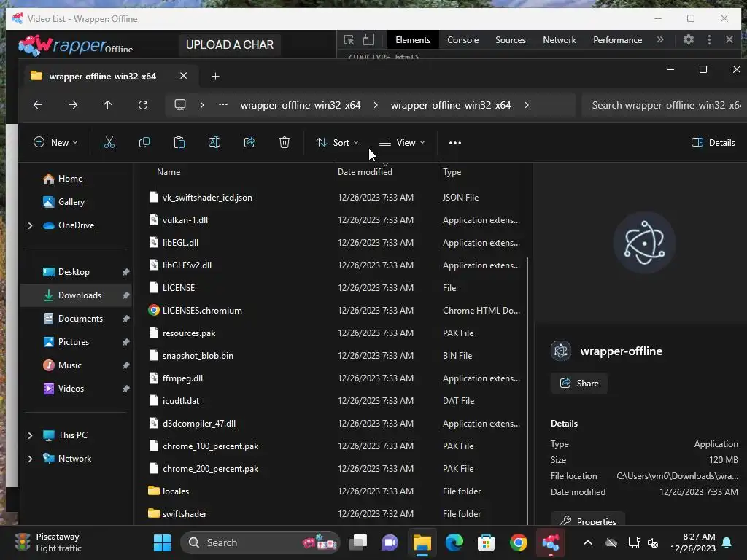Open Home in the navigation pane

click(x=70, y=179)
